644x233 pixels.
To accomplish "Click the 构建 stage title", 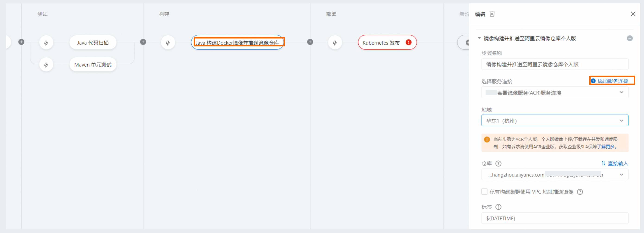I will tap(164, 14).
